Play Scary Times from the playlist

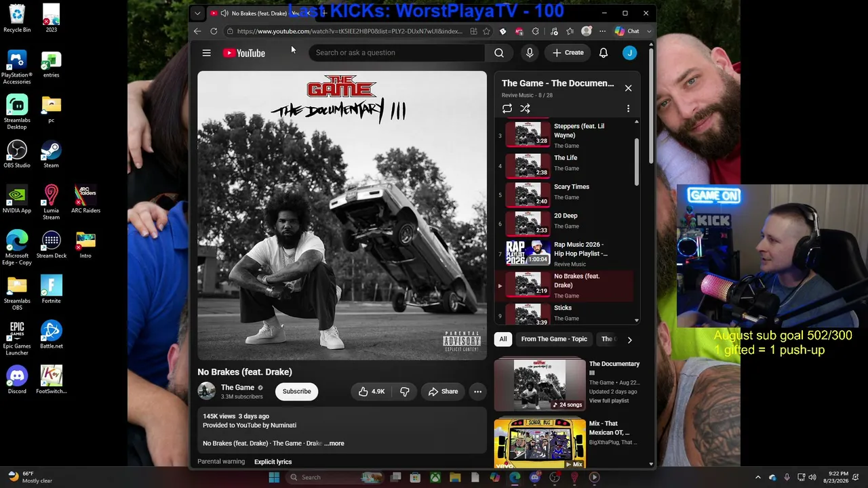(566, 194)
